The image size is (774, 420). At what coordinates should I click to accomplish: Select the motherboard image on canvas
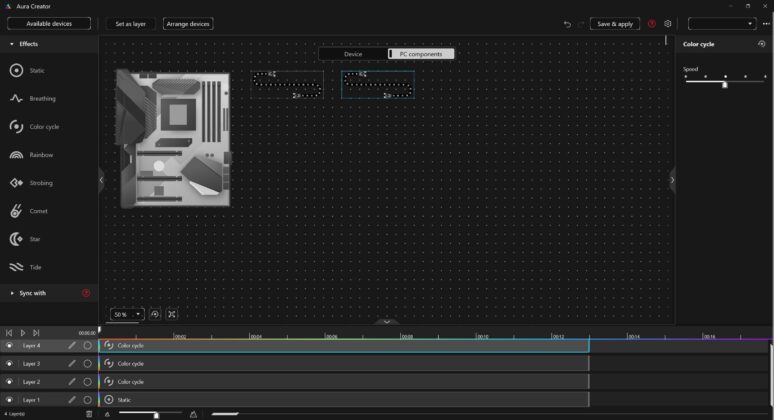coord(173,138)
